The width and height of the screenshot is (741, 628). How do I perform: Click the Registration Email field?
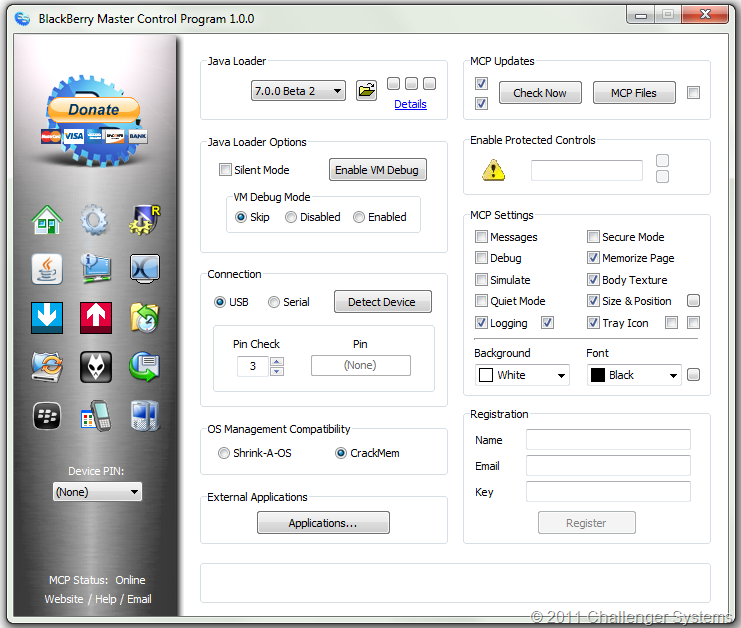click(x=608, y=465)
